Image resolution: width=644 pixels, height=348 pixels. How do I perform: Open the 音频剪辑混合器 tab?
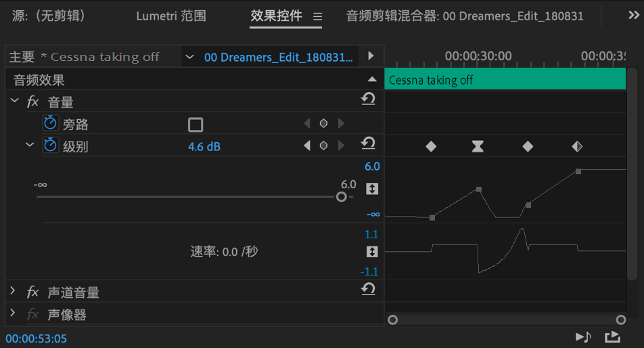[x=465, y=16]
